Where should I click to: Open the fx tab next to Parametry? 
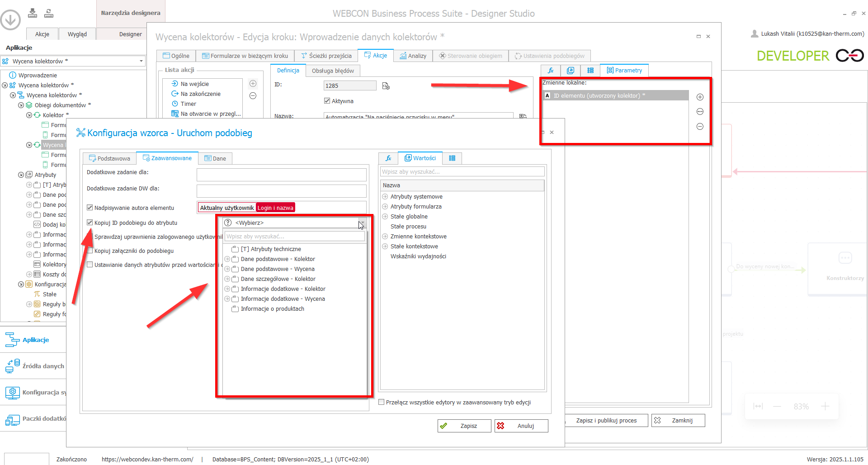click(x=551, y=70)
